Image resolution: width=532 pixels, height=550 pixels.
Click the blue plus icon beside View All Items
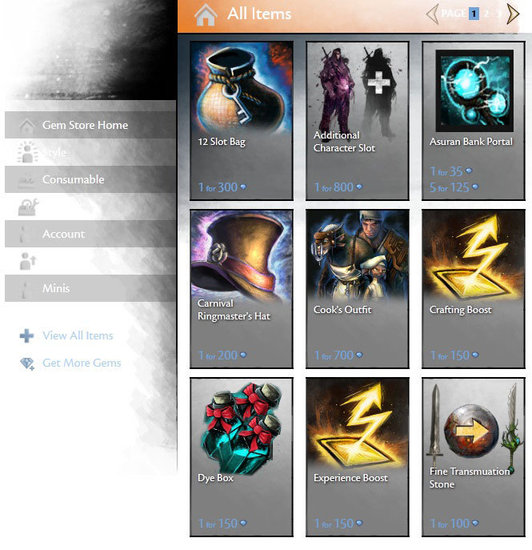pyautogui.click(x=27, y=336)
